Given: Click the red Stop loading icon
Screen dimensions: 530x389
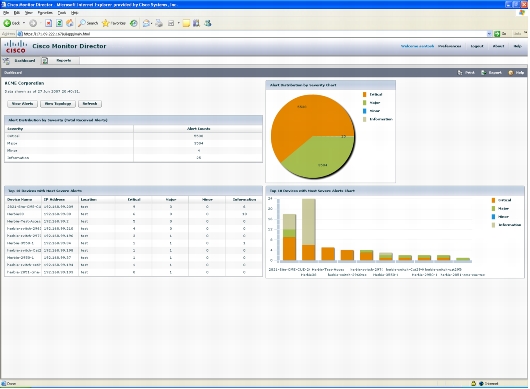Looking at the screenshot, I should pos(49,23).
